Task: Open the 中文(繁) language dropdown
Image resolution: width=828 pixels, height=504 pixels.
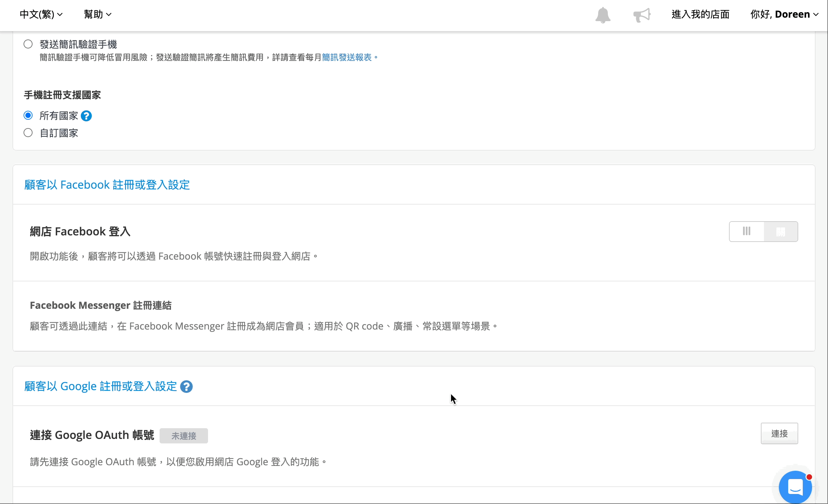Action: point(41,14)
